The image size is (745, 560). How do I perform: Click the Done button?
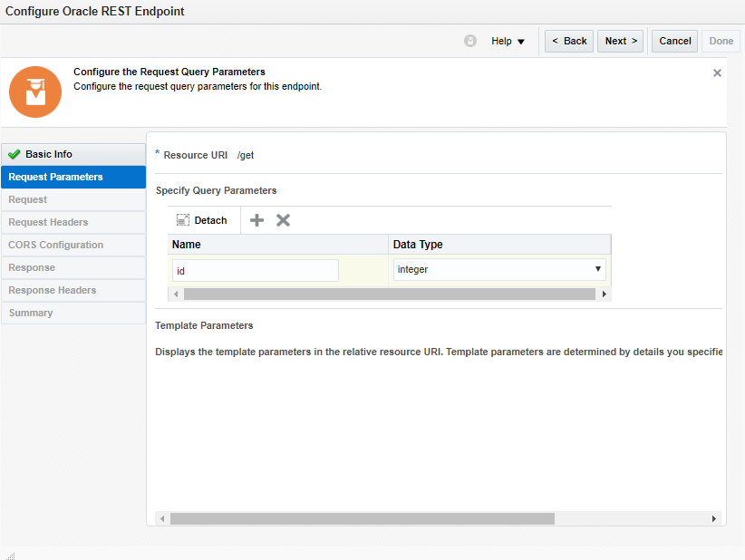click(x=721, y=42)
